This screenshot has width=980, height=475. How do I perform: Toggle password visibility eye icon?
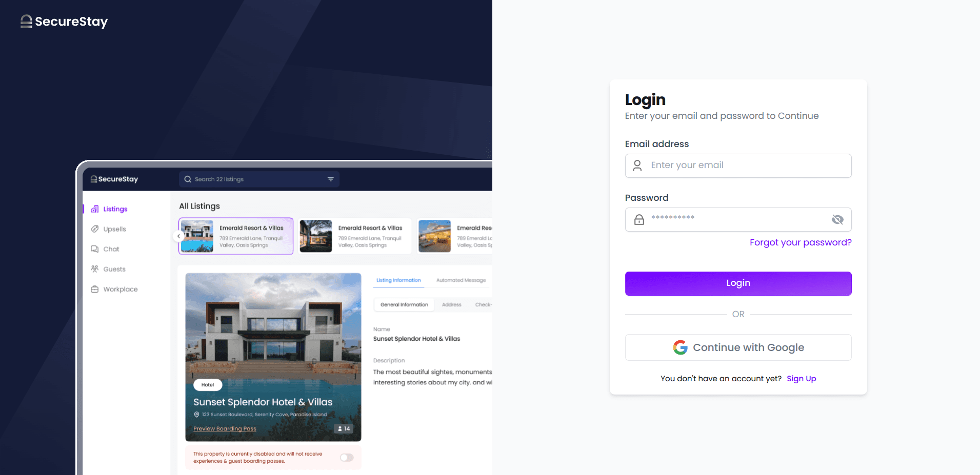[x=837, y=220]
